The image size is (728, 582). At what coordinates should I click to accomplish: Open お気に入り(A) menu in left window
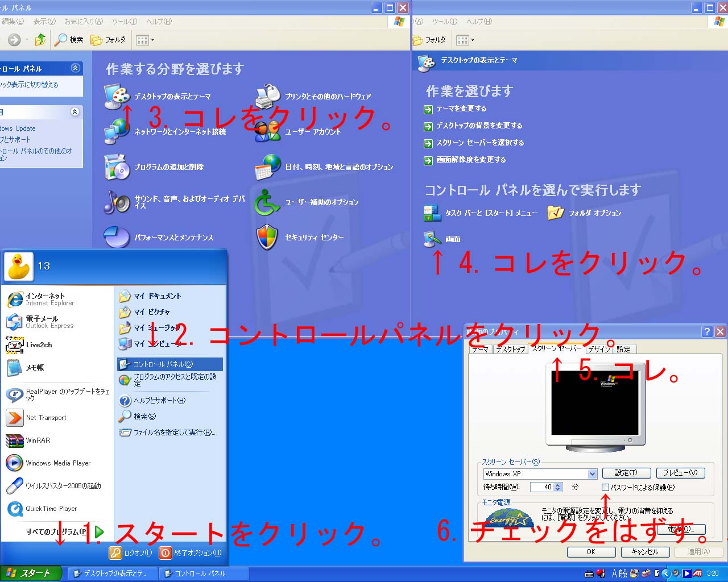[x=84, y=22]
